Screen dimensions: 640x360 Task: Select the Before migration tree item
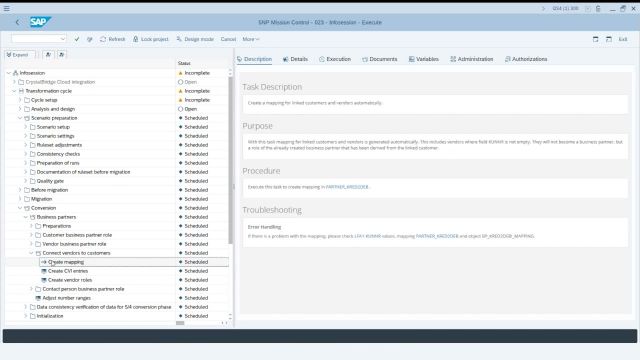pos(49,190)
